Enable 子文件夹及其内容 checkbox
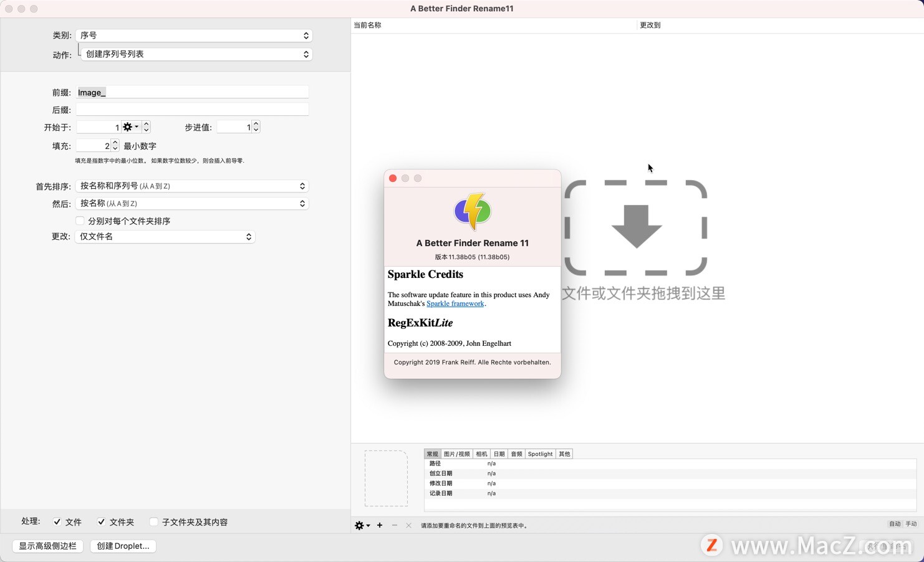The image size is (924, 562). [x=153, y=522]
